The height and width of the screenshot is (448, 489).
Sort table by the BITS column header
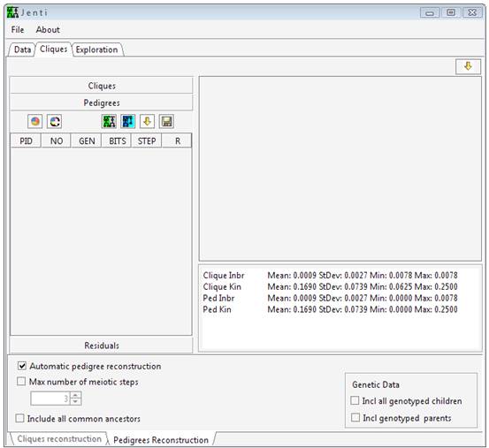[x=117, y=140]
